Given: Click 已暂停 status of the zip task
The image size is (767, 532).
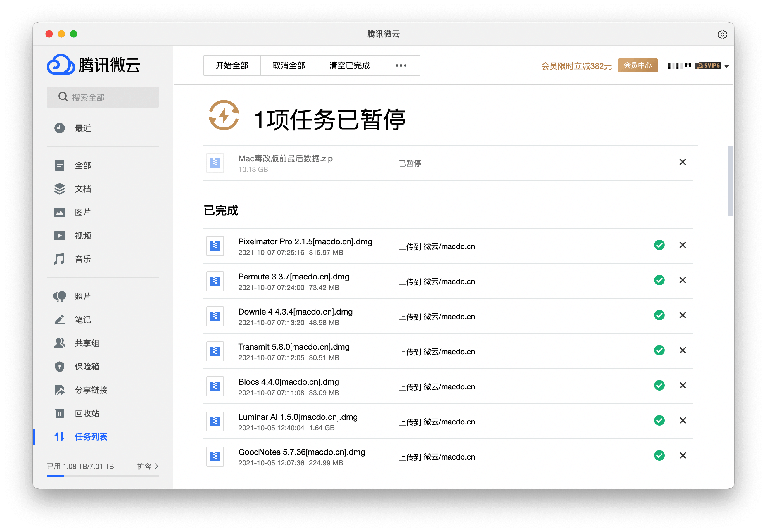Looking at the screenshot, I should (x=410, y=163).
